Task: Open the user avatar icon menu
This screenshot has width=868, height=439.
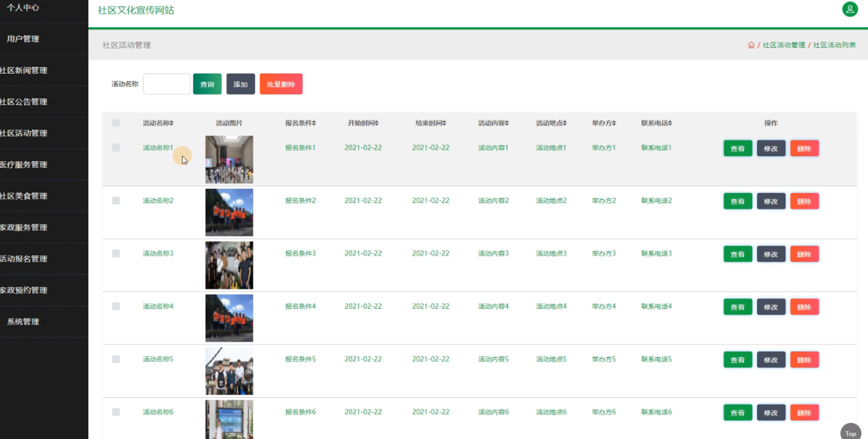Action: coord(850,9)
